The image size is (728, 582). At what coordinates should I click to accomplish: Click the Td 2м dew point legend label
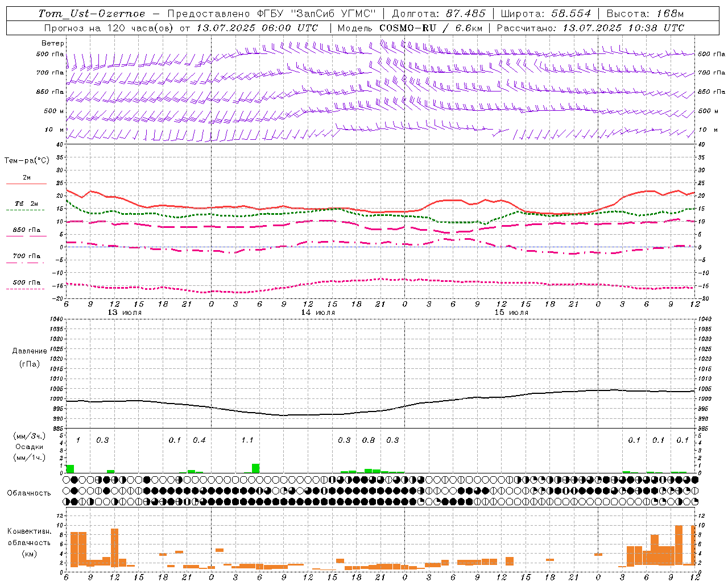pos(26,203)
